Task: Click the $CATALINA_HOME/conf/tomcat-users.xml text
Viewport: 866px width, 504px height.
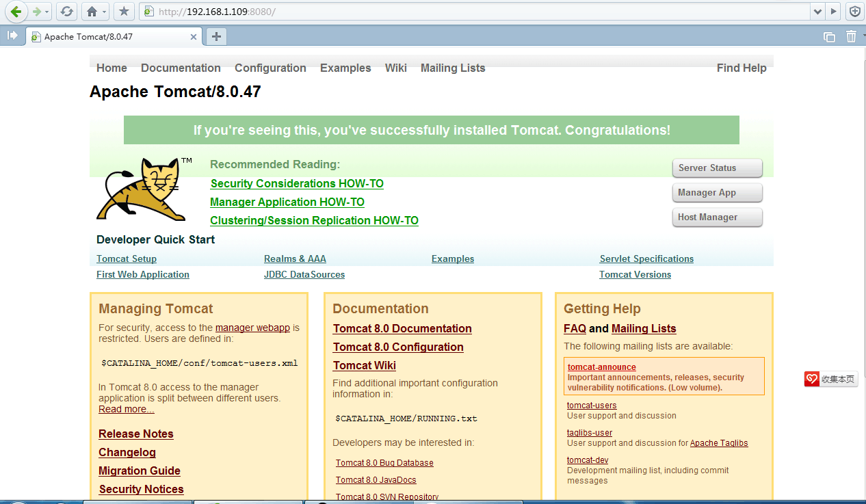Action: 200,363
